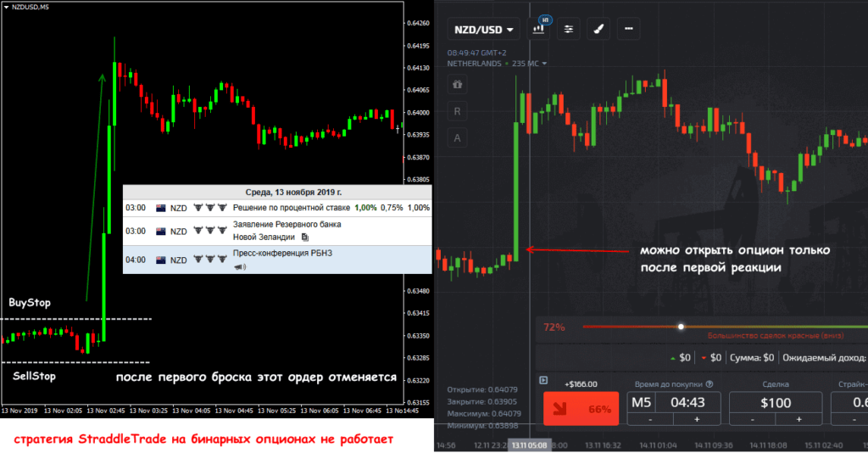Decrease the $100 trade amount
This screenshot has height=453, width=868.
point(752,420)
